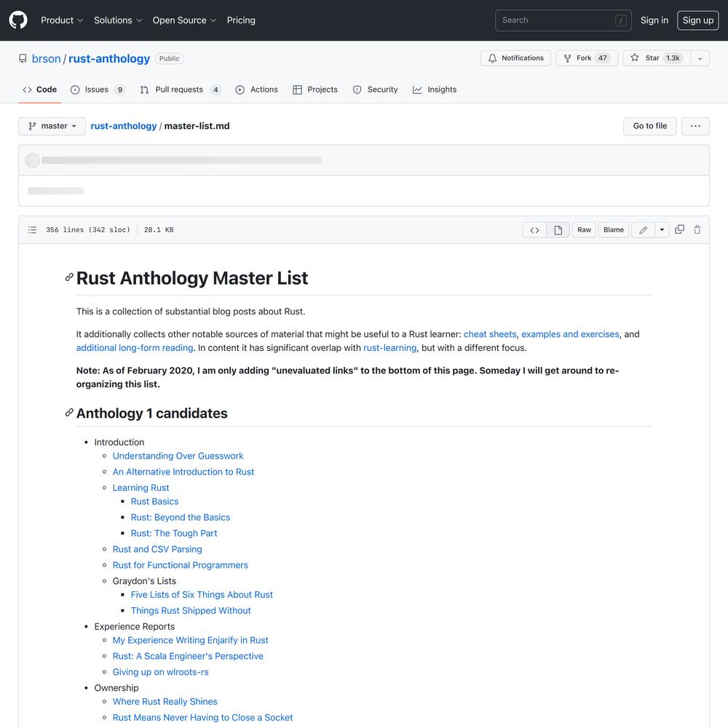Open the Projects tab
The image size is (728, 728).
pyautogui.click(x=315, y=90)
